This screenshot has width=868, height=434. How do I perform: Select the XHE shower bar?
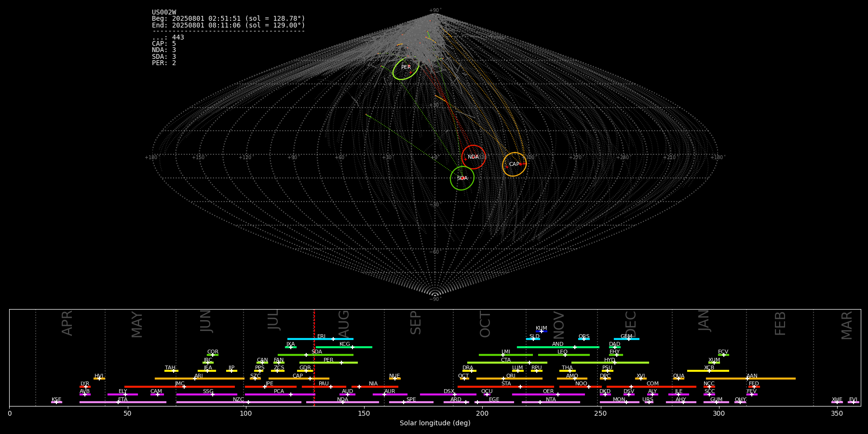coord(837,402)
